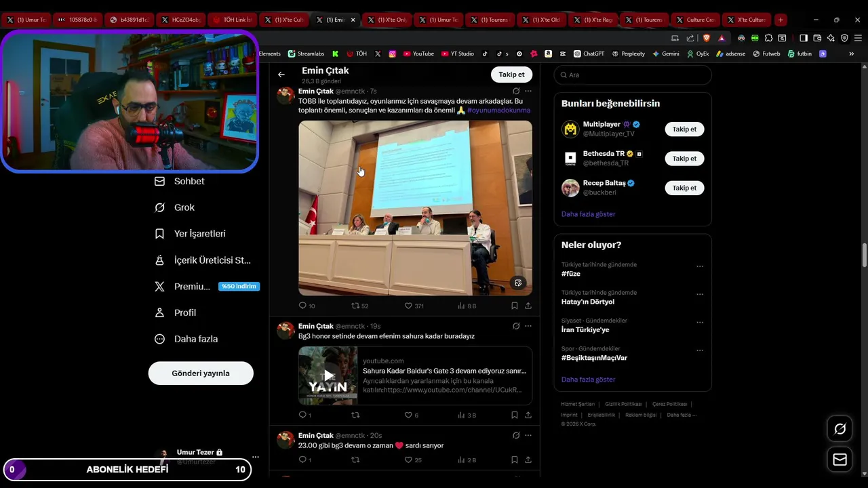Click the Ara search field
This screenshot has width=868, height=488.
click(x=633, y=75)
